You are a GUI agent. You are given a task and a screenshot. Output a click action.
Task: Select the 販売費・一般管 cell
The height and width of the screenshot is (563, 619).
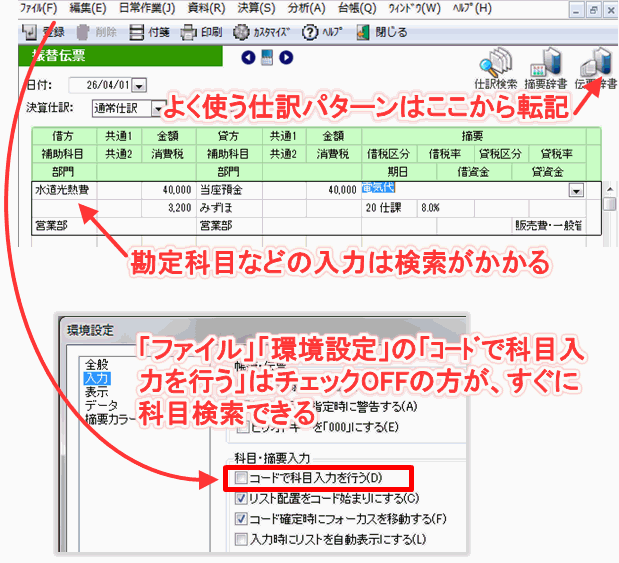point(549,226)
